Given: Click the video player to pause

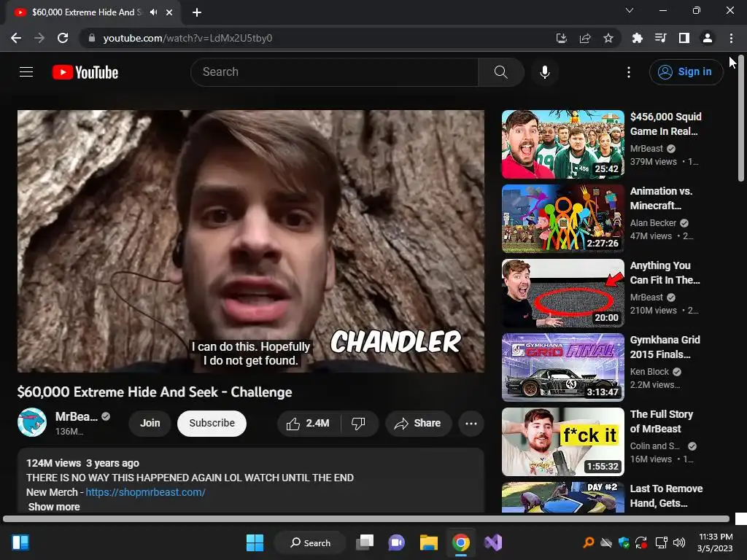Looking at the screenshot, I should pyautogui.click(x=251, y=241).
